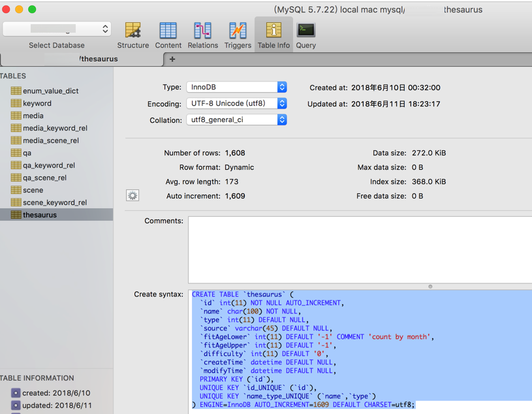This screenshot has width=532, height=414.
Task: Click the Row format value Dynamic
Action: coord(239,167)
